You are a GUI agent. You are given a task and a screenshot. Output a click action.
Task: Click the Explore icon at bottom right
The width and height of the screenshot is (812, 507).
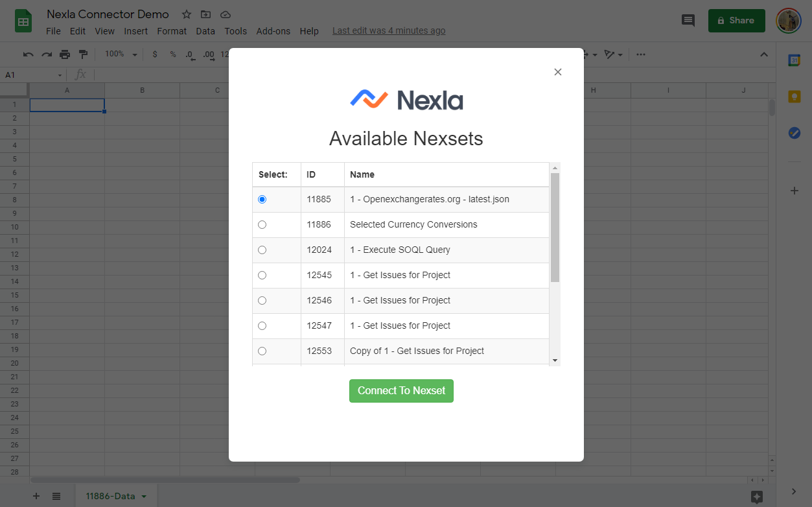(x=756, y=497)
